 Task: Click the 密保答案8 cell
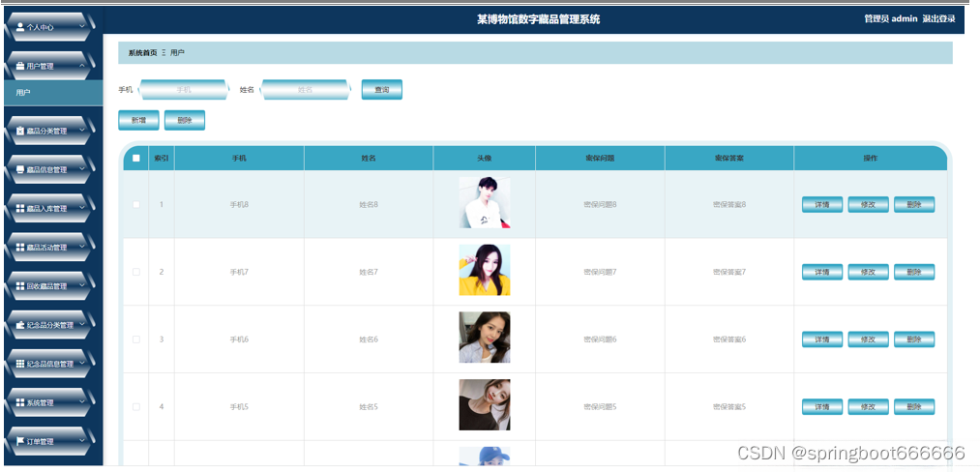coord(729,204)
